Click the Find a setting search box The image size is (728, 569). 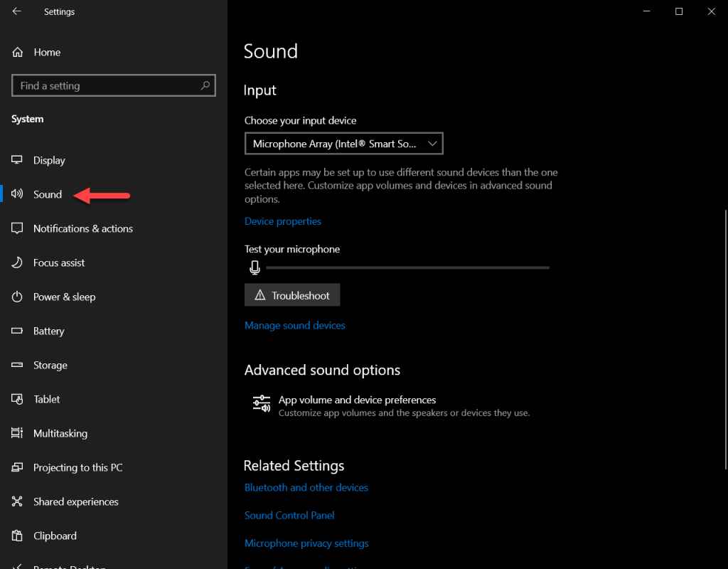click(113, 85)
